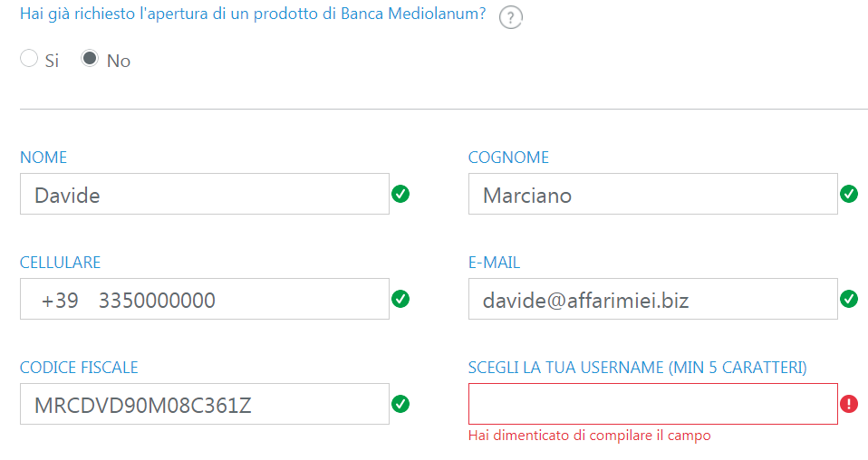Click the "Scegli la tua username" label
Viewport: 868px width, 460px height.
point(637,367)
